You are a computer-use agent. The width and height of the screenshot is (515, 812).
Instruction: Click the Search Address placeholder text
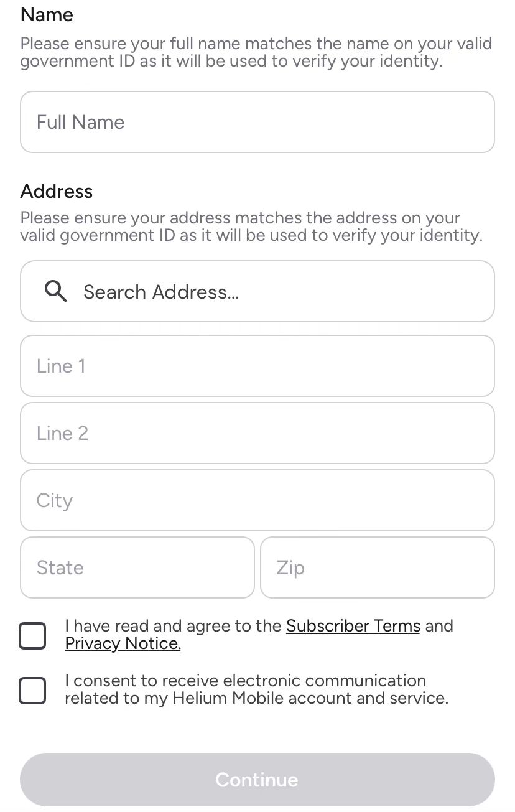(x=161, y=292)
